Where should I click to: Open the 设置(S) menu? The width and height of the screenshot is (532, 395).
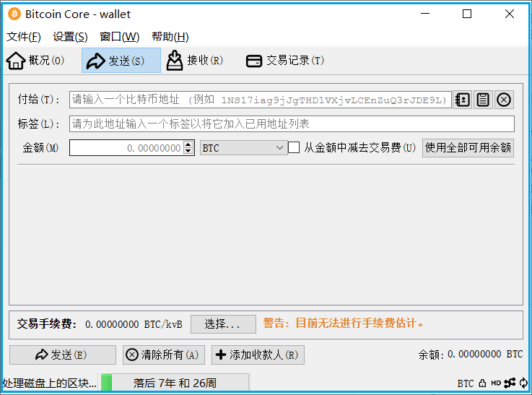click(70, 37)
